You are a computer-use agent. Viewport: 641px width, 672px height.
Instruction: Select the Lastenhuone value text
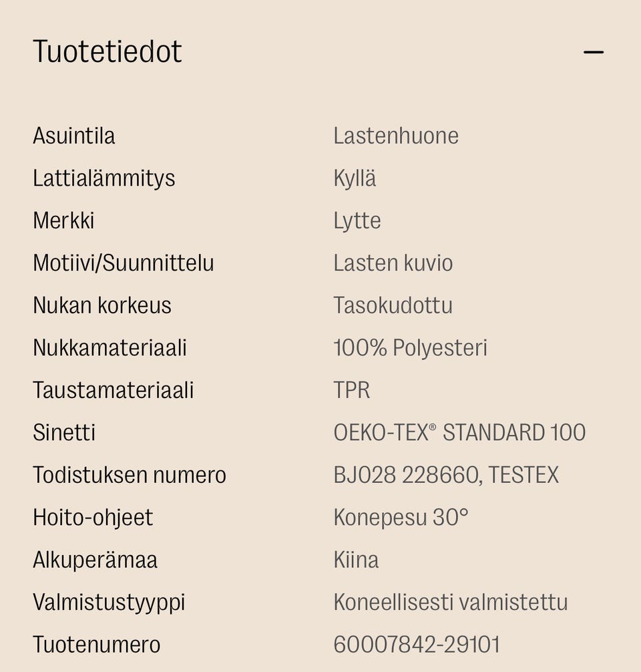click(x=395, y=136)
